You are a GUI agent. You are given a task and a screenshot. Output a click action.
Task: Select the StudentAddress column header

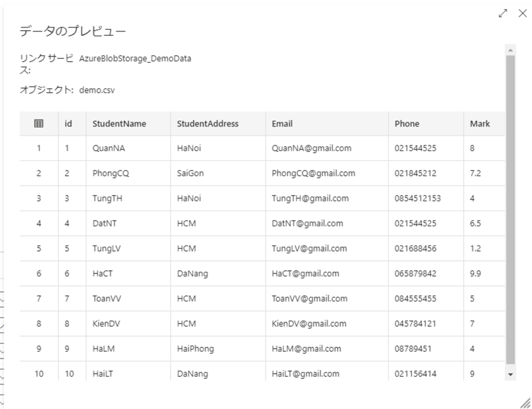point(207,124)
